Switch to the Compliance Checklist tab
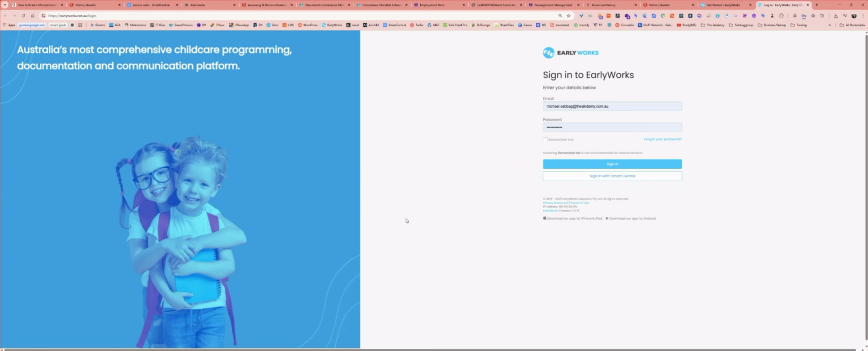This screenshot has height=351, width=868. coord(382,5)
